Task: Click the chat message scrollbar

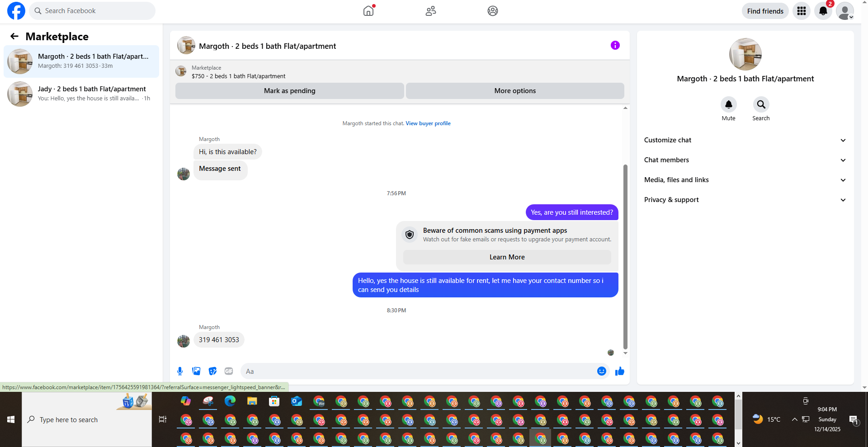Action: tap(625, 257)
